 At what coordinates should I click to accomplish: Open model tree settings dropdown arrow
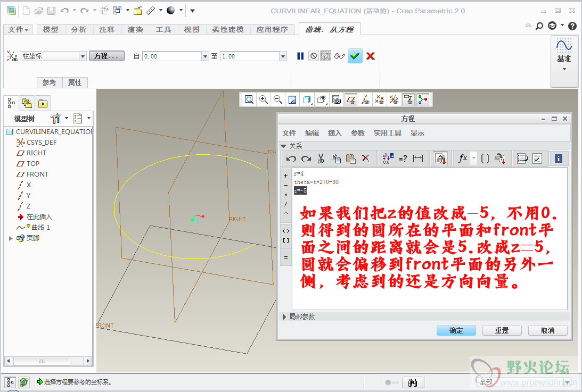[67, 118]
